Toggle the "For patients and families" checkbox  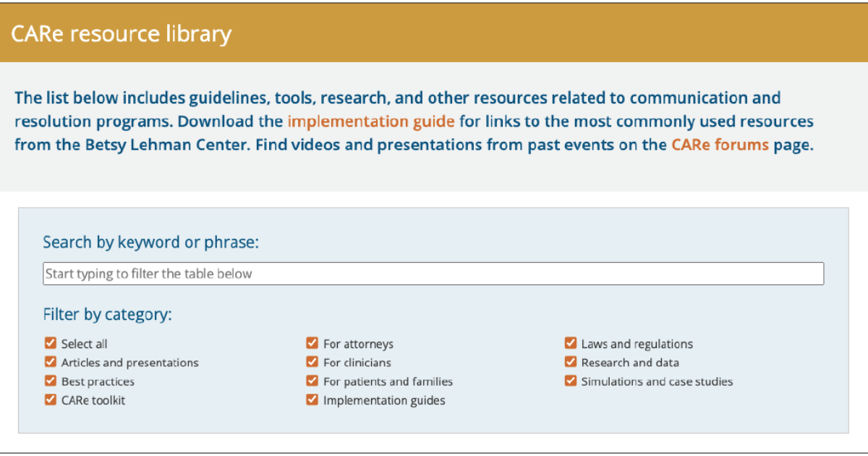coord(312,381)
